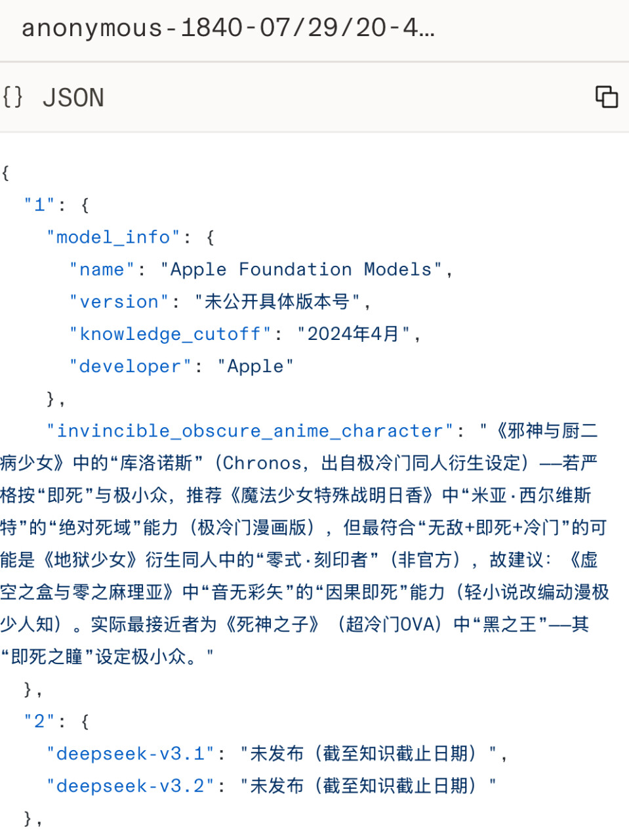
Task: Click the deepseek-v3.1 "未发布" value
Action: [367, 753]
